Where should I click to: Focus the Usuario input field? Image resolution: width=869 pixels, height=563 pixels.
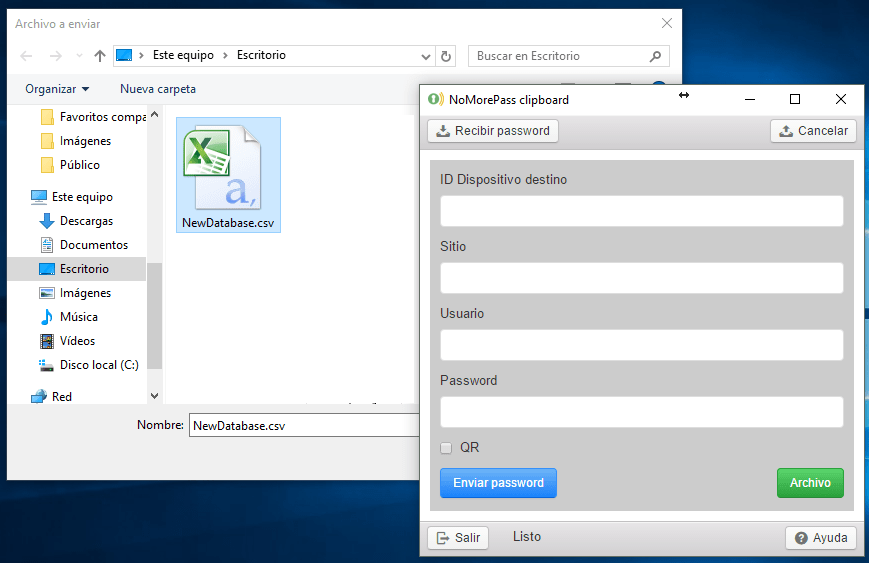[x=642, y=345]
